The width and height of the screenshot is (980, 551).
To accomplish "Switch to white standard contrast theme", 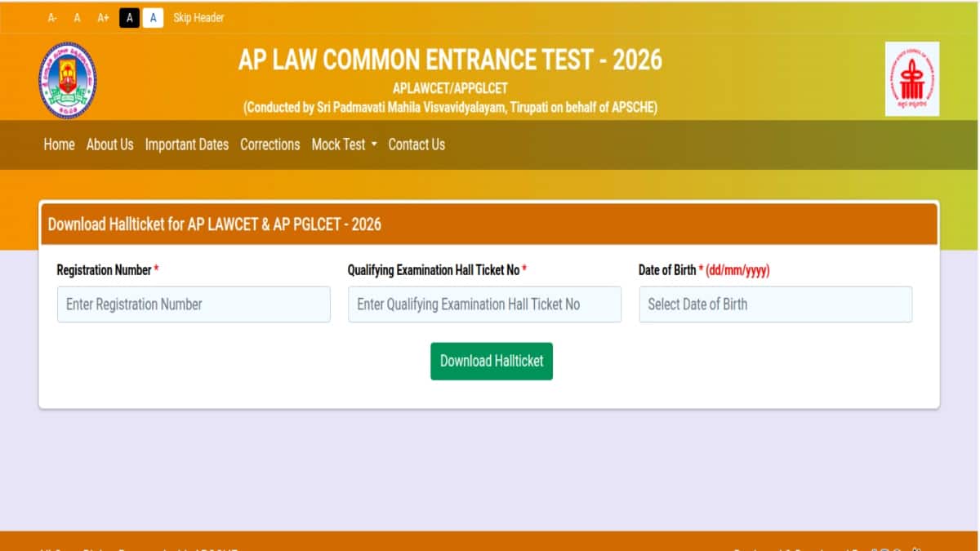I will (153, 18).
